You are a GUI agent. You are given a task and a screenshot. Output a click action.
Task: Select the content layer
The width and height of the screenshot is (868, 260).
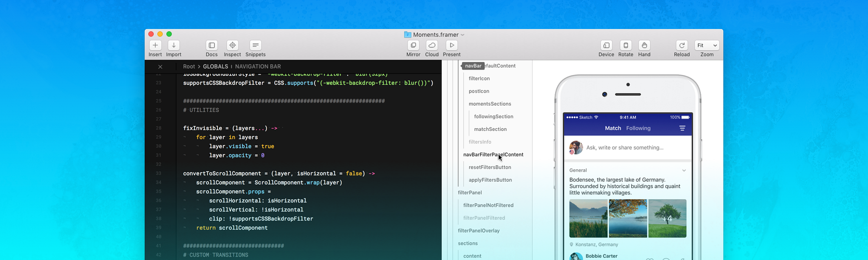coord(472,256)
